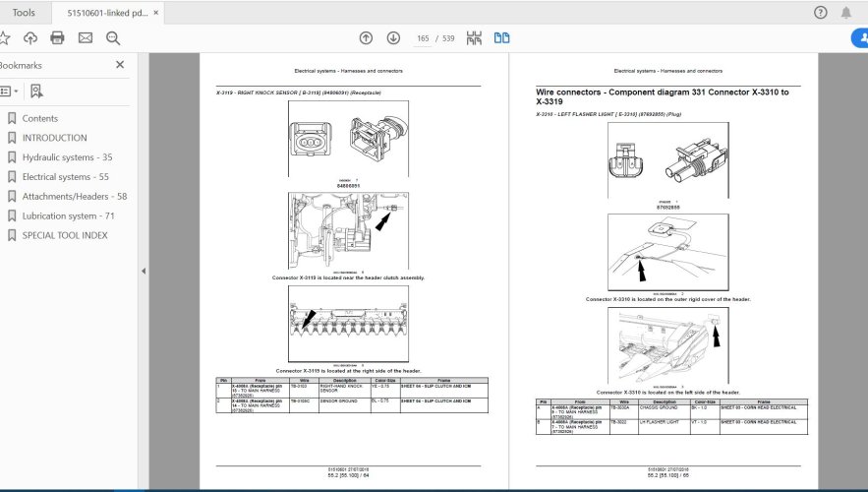Open the Electrical systems - 55 bookmark

[65, 177]
